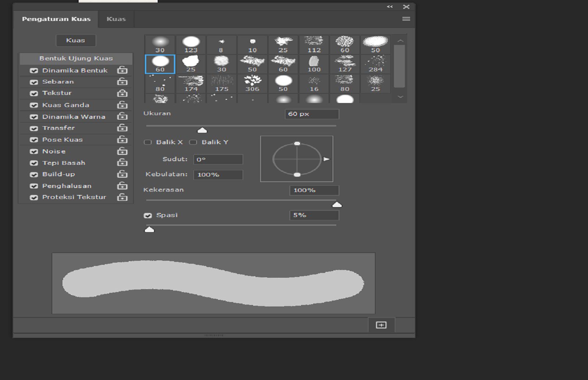Disable the Dinamika Bentuk checkbox
588x380 pixels.
(34, 71)
